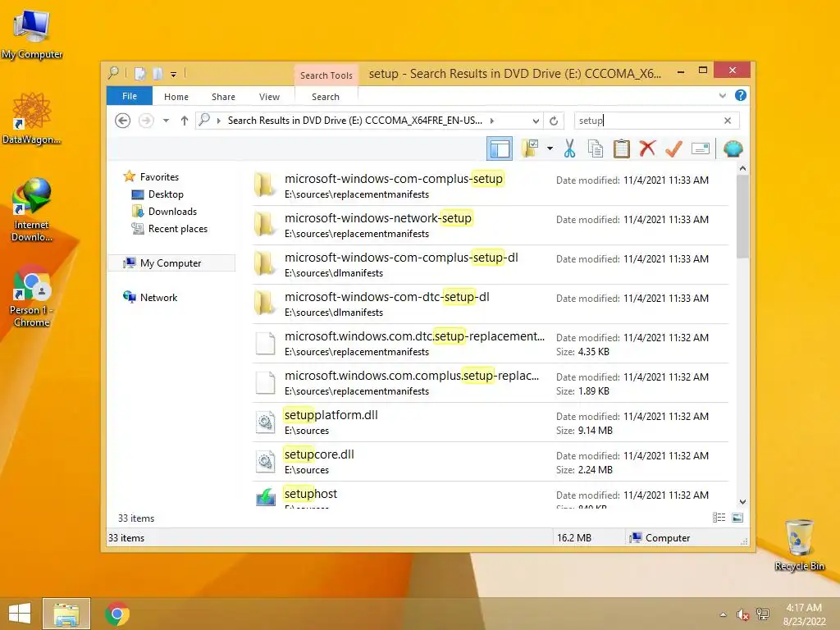Screen dimensions: 840x630
Task: Select the setupcore.dll file
Action: (x=491, y=461)
